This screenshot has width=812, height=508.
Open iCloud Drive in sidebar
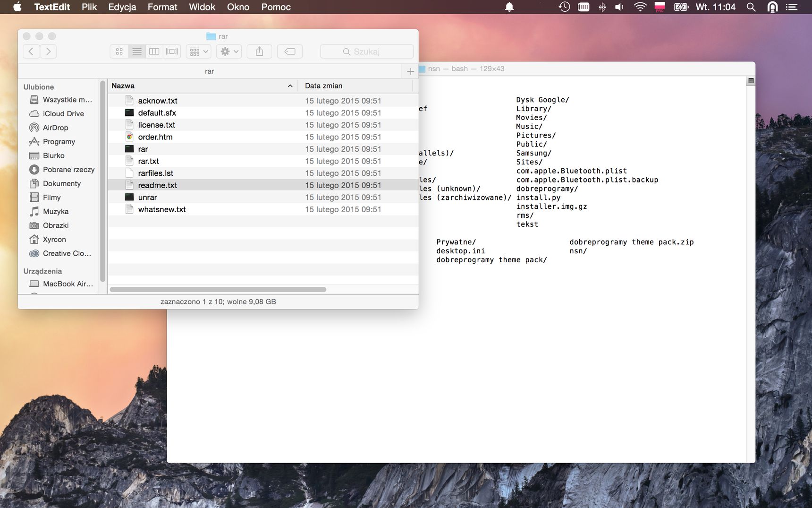point(57,114)
